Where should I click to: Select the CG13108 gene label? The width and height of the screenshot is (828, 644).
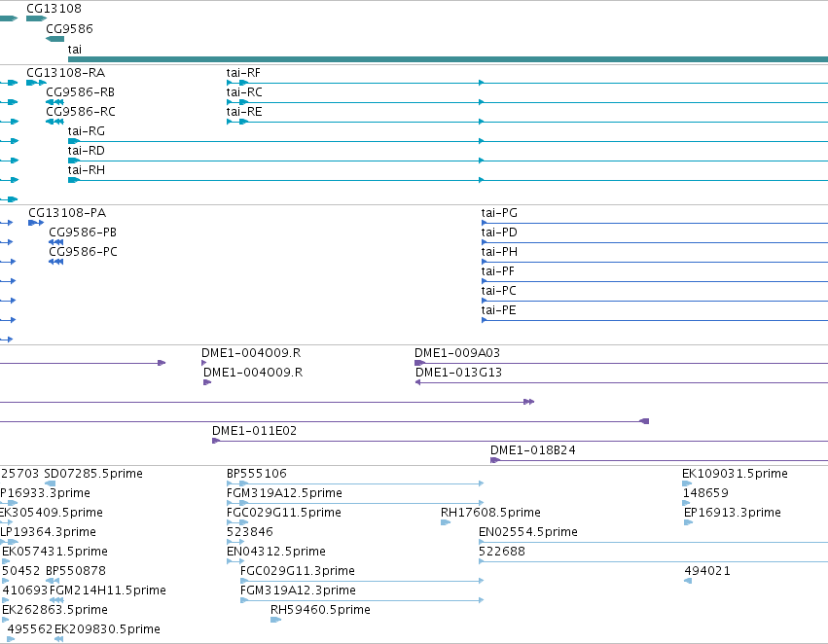[x=54, y=9]
